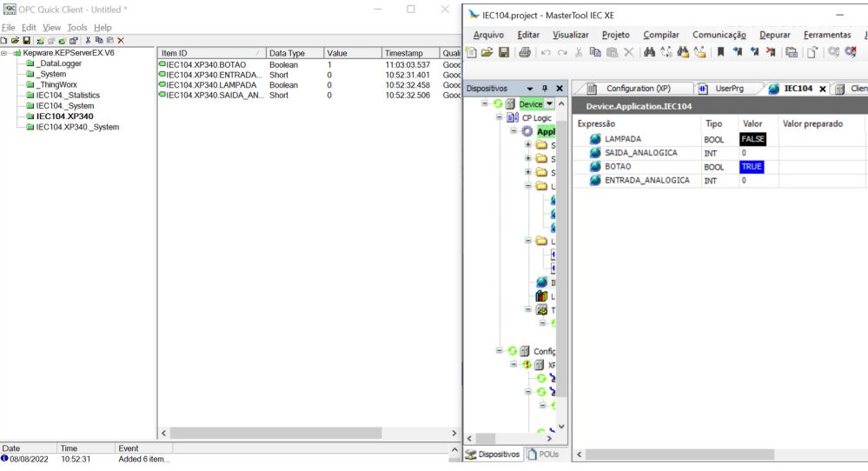Click the item list horizontal scrollbar

308,432
